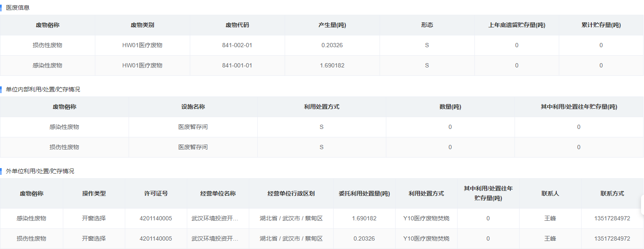Click the 单位内部利用/处置/贮存情况 section heading
Image resolution: width=644 pixels, height=249 pixels.
click(43, 89)
